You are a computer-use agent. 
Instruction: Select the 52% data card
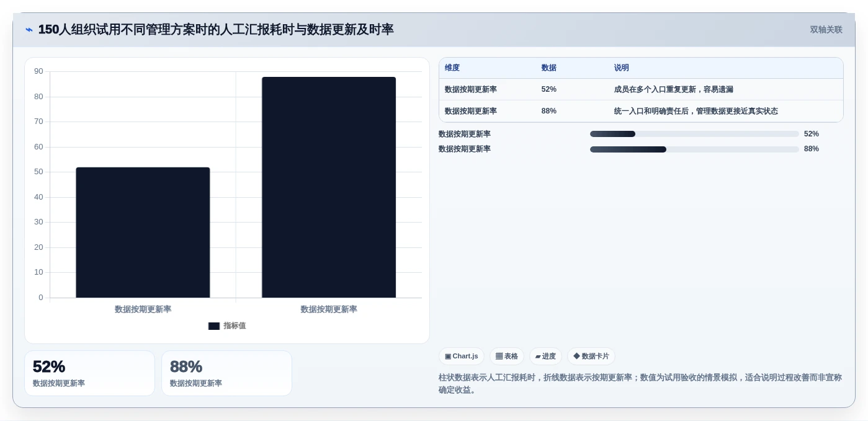[x=89, y=373]
